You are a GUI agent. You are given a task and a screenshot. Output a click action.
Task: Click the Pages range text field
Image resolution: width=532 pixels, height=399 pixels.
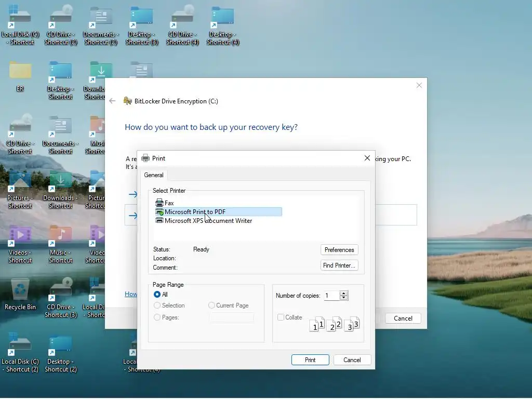tap(231, 317)
